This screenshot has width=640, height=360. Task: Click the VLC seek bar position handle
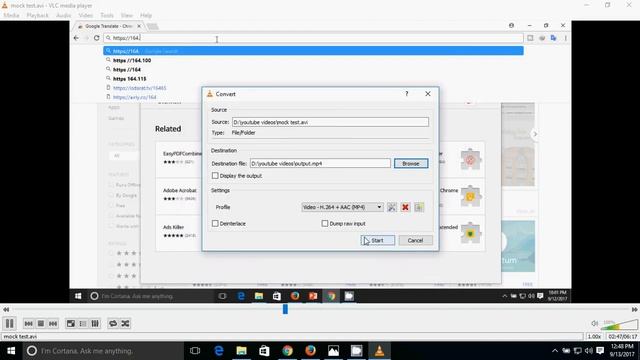coord(285,309)
